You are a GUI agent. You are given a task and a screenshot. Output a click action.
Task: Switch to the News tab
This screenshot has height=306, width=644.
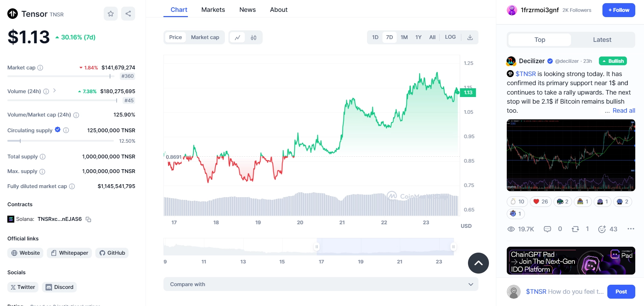248,10
